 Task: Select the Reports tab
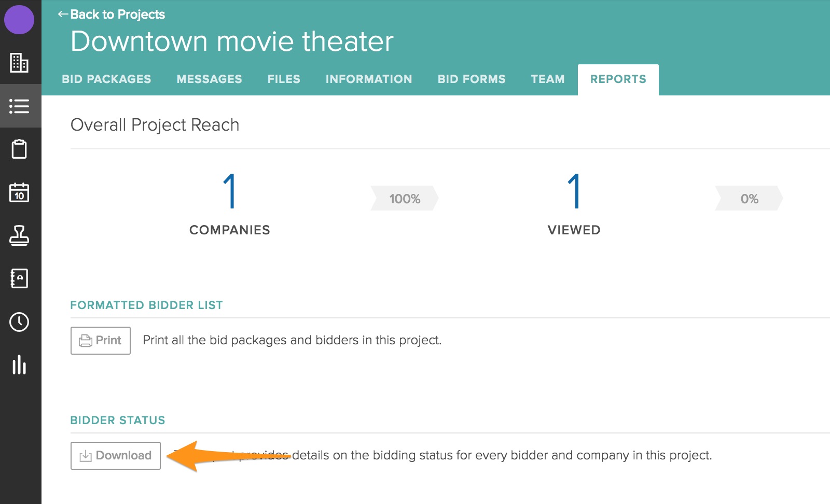618,79
